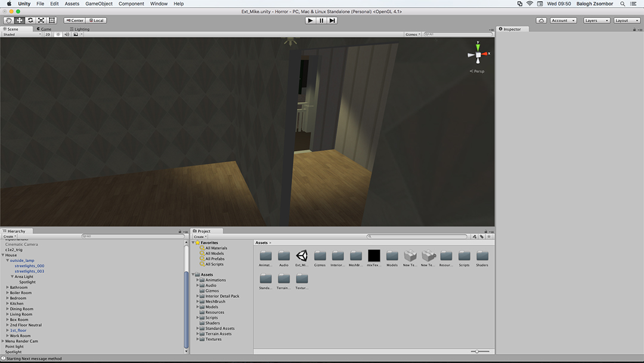The image size is (644, 363).
Task: Adjust the Project icon size slider
Action: click(480, 351)
